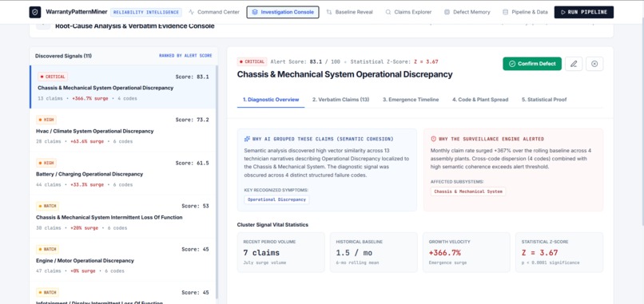Open the Command Center tab
Screen dimensions: 644x304
(x=214, y=12)
